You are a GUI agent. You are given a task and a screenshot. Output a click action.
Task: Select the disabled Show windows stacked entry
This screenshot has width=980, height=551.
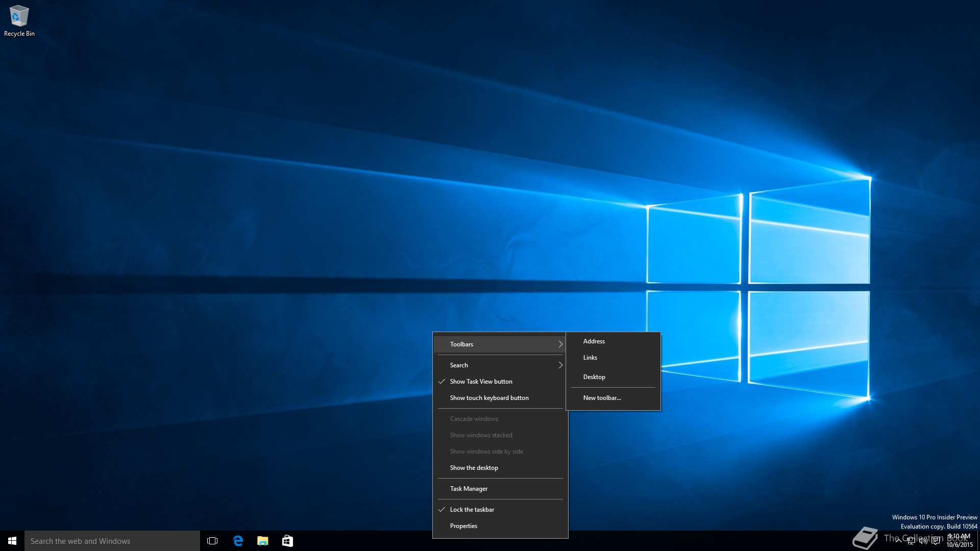tap(500, 435)
